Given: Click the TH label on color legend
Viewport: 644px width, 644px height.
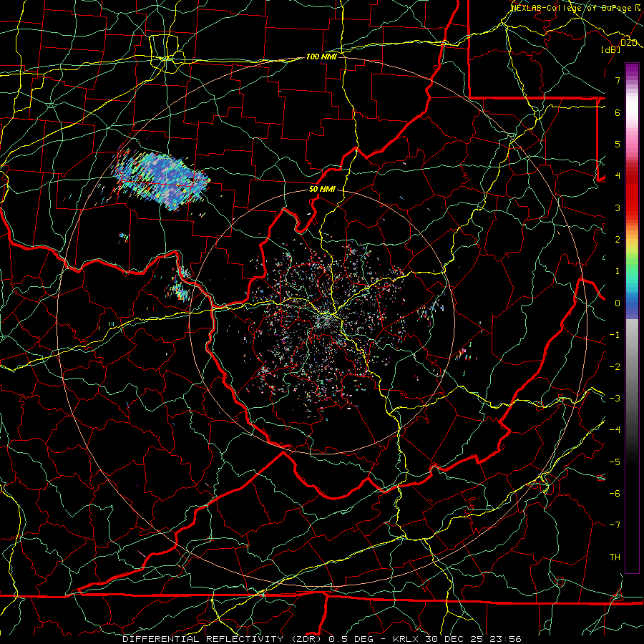Looking at the screenshot, I should 615,557.
